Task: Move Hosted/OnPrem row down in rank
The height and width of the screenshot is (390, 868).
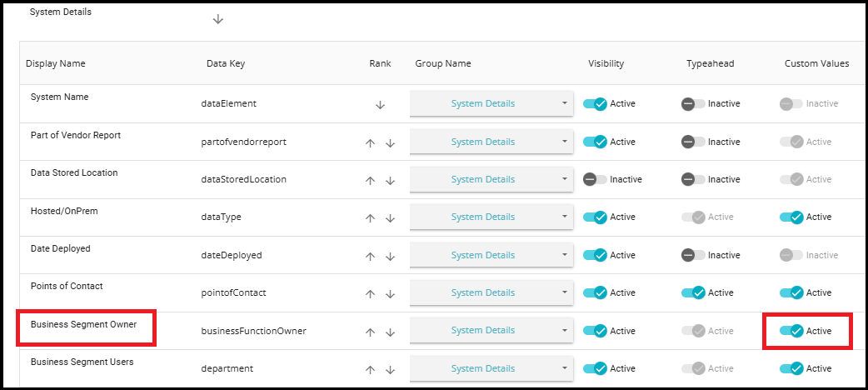Action: click(x=390, y=217)
